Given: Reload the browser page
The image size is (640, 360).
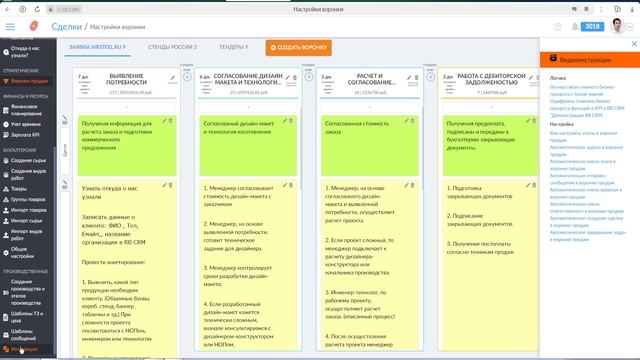Looking at the screenshot, I should click(37, 9).
